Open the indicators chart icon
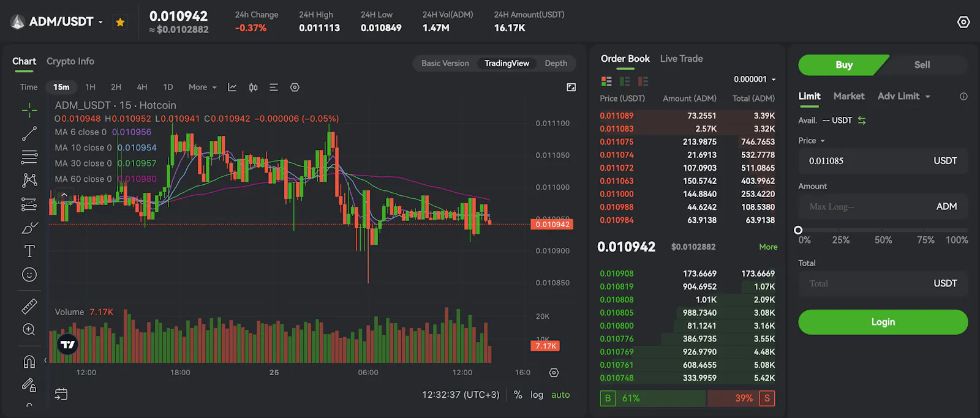980x418 pixels. point(232,88)
